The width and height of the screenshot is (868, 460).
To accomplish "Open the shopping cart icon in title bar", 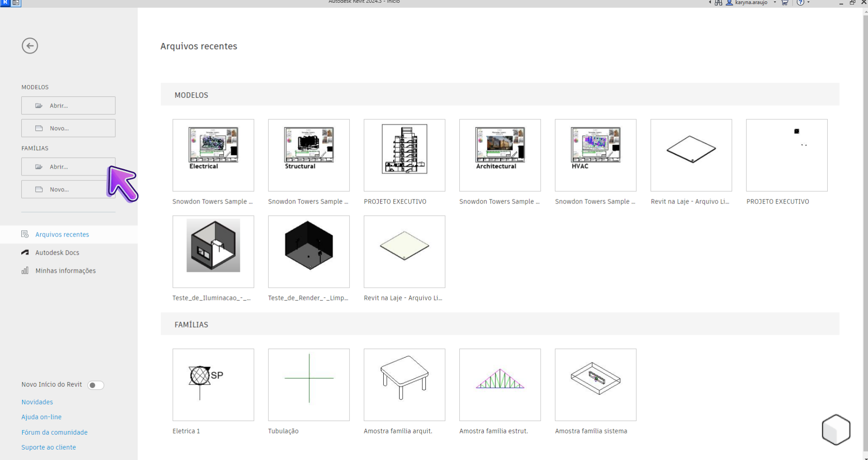I will click(785, 3).
